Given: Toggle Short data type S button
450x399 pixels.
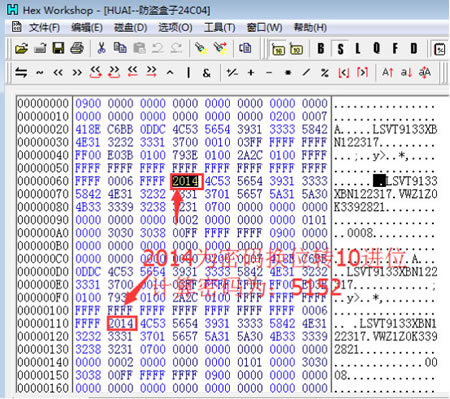Looking at the screenshot, I should (x=340, y=49).
